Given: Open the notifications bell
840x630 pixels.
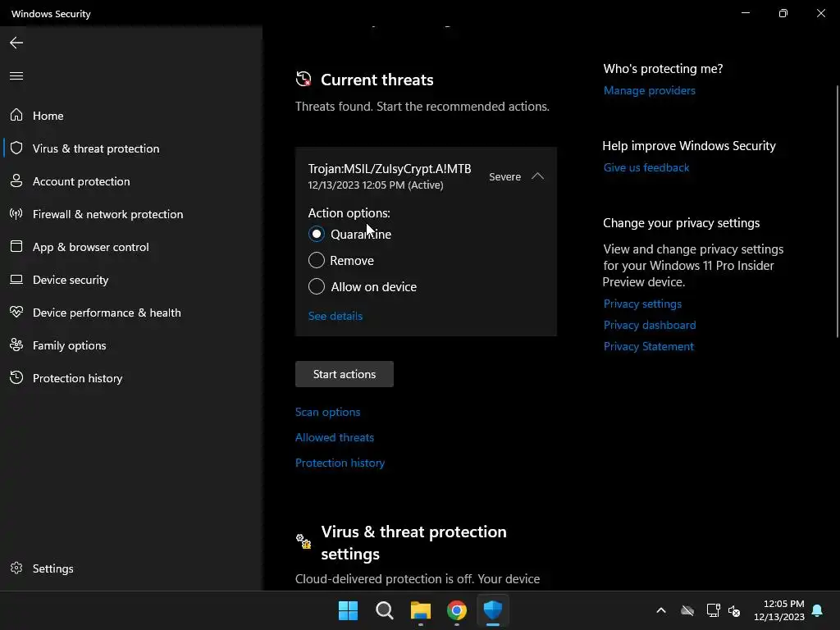Looking at the screenshot, I should pyautogui.click(x=818, y=610).
